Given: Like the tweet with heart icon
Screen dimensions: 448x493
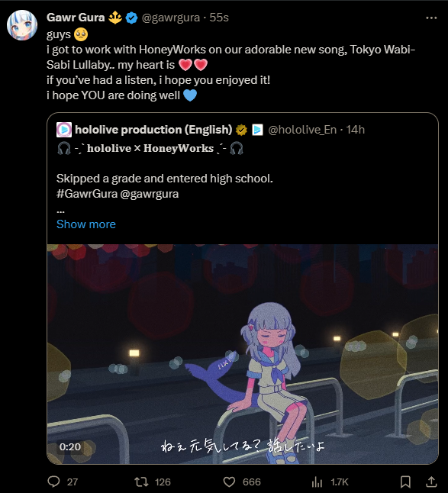Looking at the screenshot, I should [229, 482].
